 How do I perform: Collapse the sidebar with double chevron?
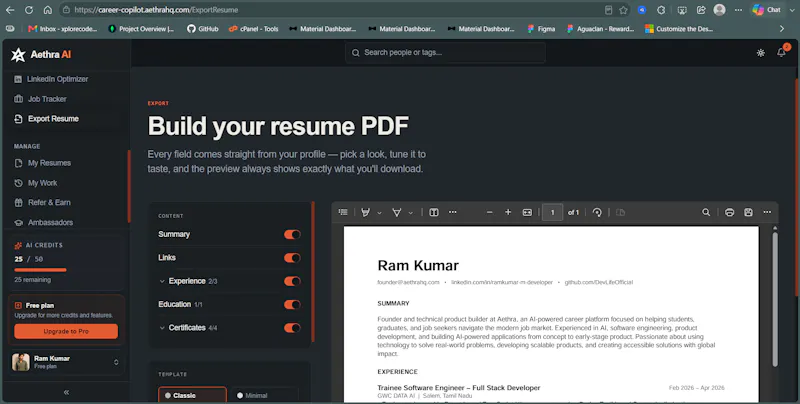pyautogui.click(x=66, y=392)
